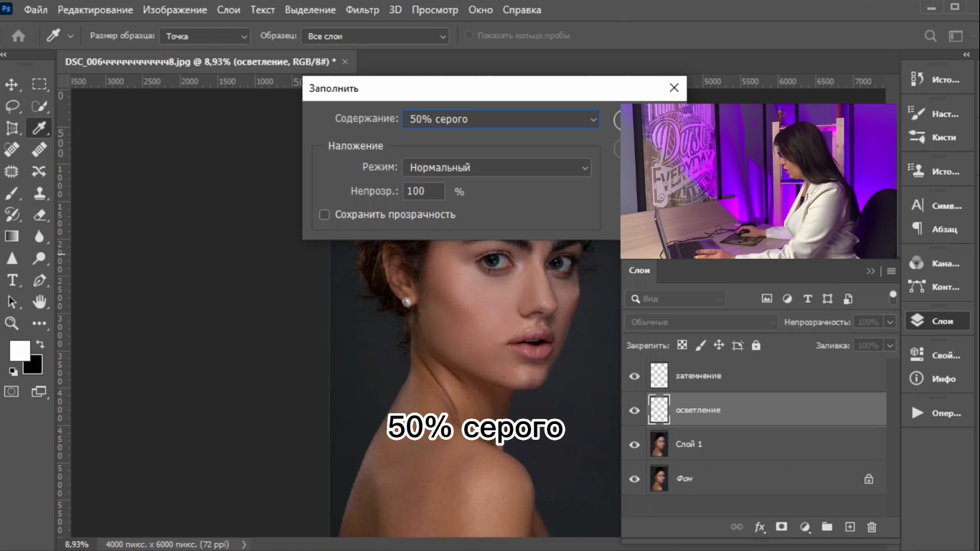The width and height of the screenshot is (980, 551).
Task: Open the Выделение menu
Action: tap(310, 10)
